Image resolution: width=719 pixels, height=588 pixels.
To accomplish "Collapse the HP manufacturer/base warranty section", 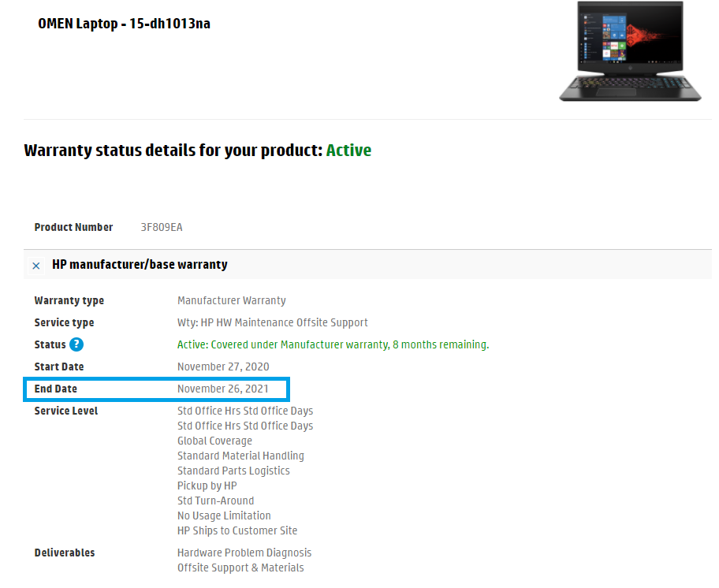I will (36, 266).
